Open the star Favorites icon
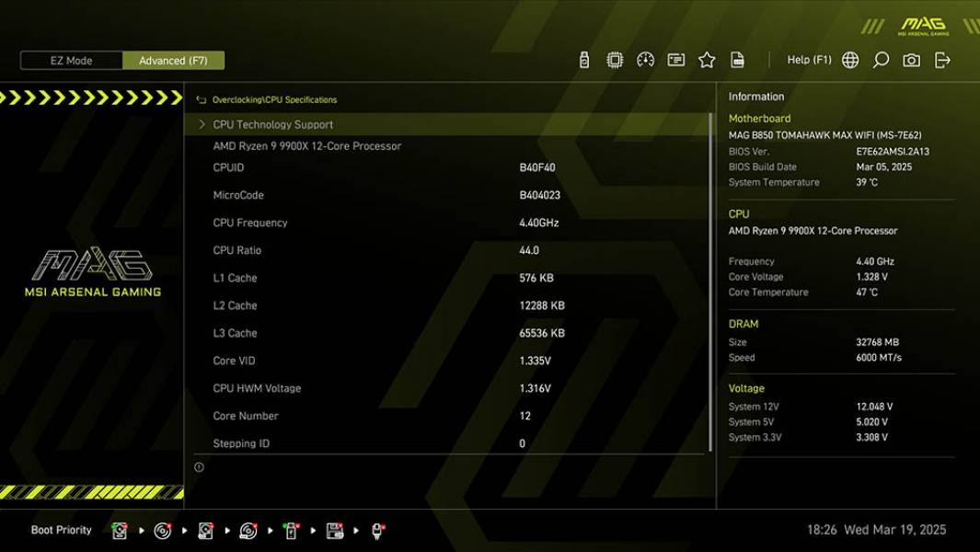This screenshot has width=980, height=552. [x=707, y=60]
